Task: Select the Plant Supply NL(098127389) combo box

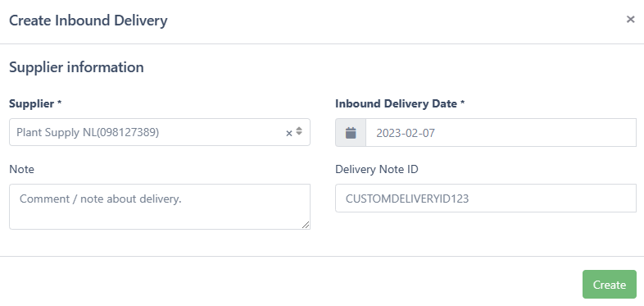Action: pyautogui.click(x=159, y=132)
